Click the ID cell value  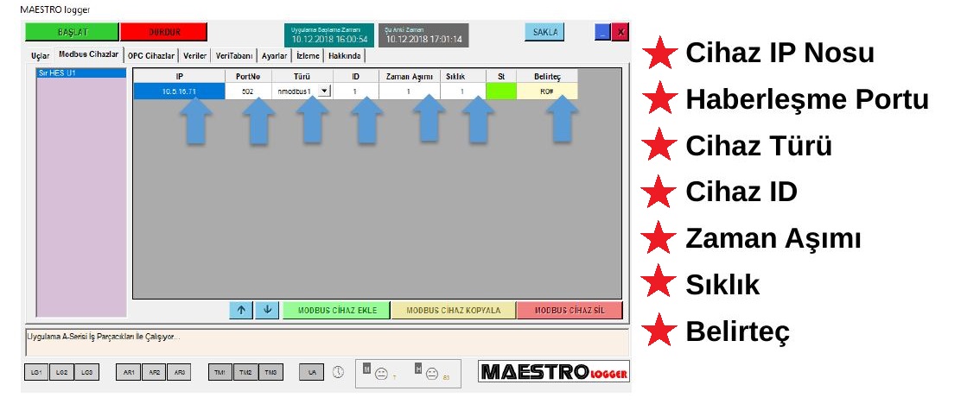[x=355, y=91]
